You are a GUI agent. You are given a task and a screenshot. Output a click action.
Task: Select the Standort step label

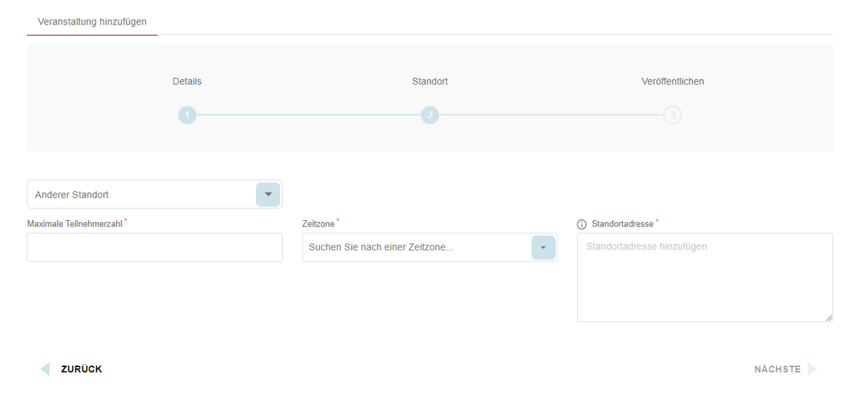coord(430,81)
